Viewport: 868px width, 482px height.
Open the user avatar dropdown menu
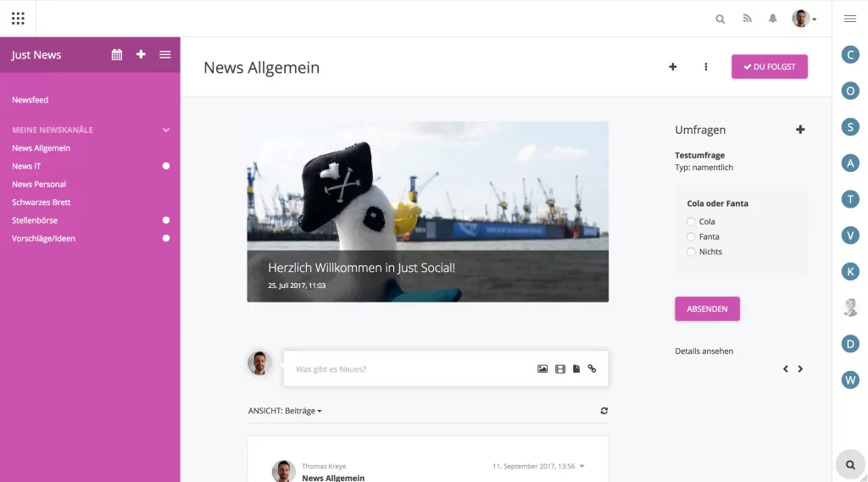click(804, 19)
